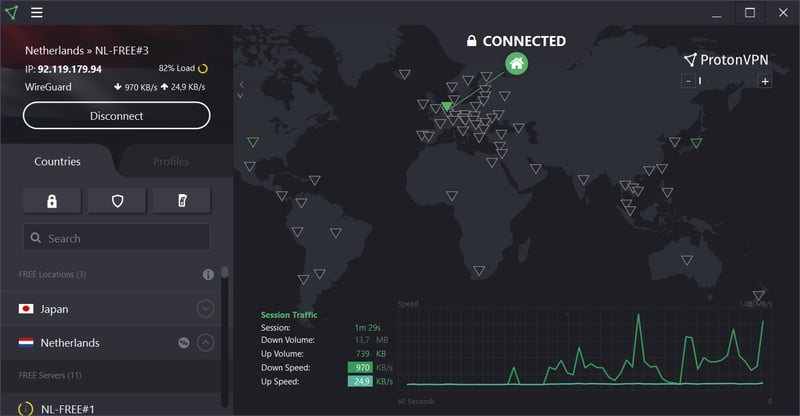The width and height of the screenshot is (800, 416).
Task: Click the FREE Locations (3) header
Action: (x=52, y=275)
